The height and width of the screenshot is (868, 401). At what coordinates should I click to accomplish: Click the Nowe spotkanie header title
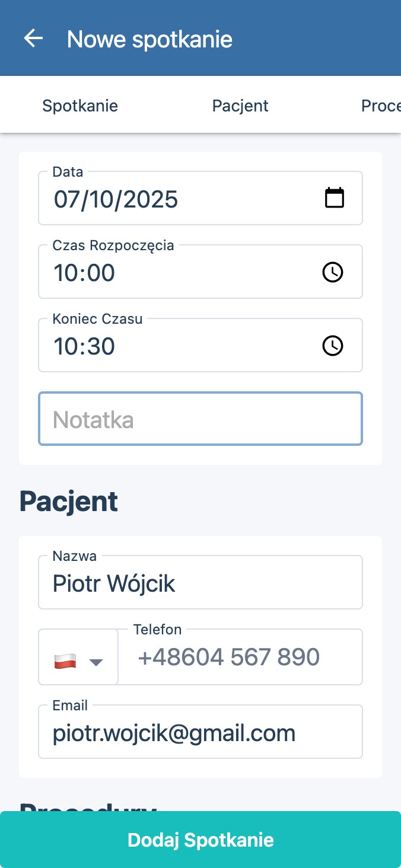149,39
